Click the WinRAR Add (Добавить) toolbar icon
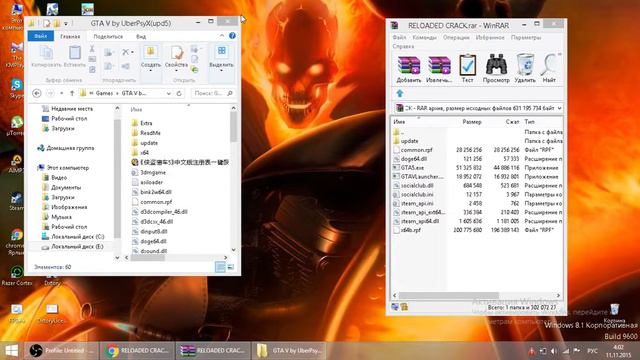 [x=409, y=69]
